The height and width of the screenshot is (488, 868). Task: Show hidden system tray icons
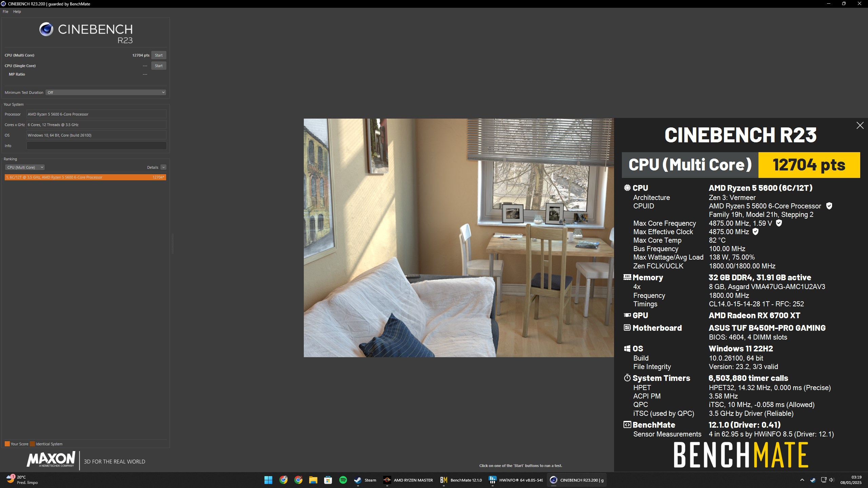click(x=802, y=480)
